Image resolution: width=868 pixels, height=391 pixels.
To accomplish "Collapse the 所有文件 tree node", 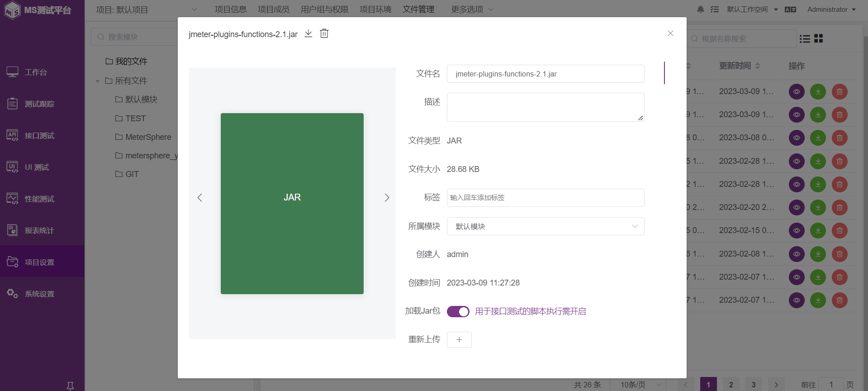I will (97, 81).
